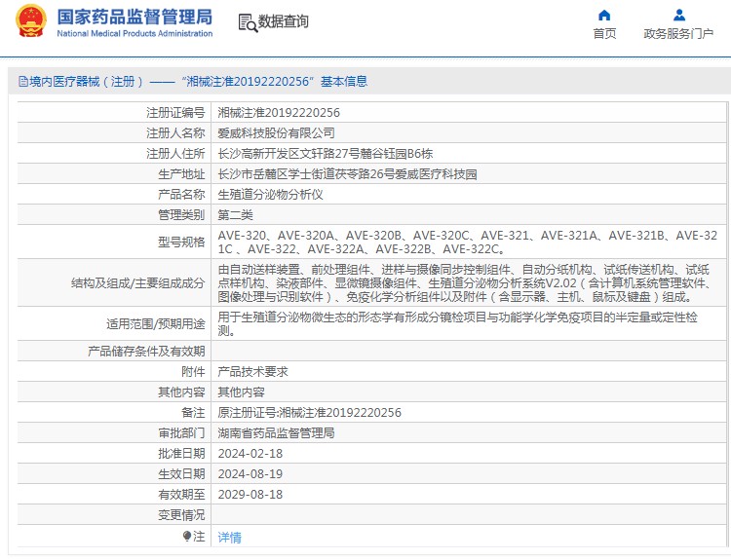Click registration number 湘械注准20192220256 value

click(x=279, y=113)
